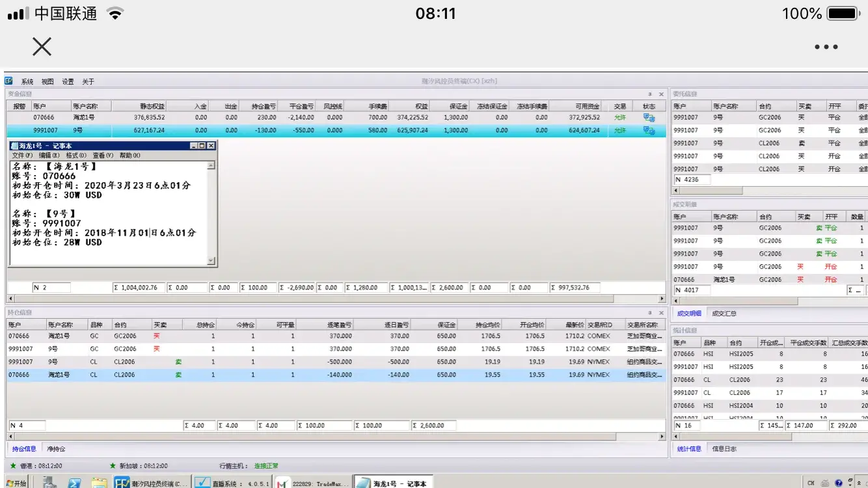Open Notepad 文件(F) menu
The height and width of the screenshot is (488, 868).
click(x=22, y=156)
